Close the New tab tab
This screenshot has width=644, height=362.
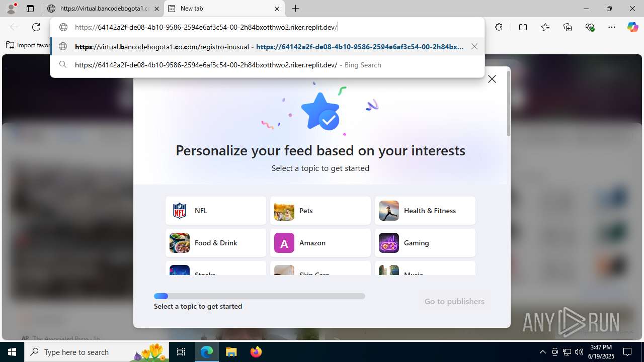click(x=277, y=9)
